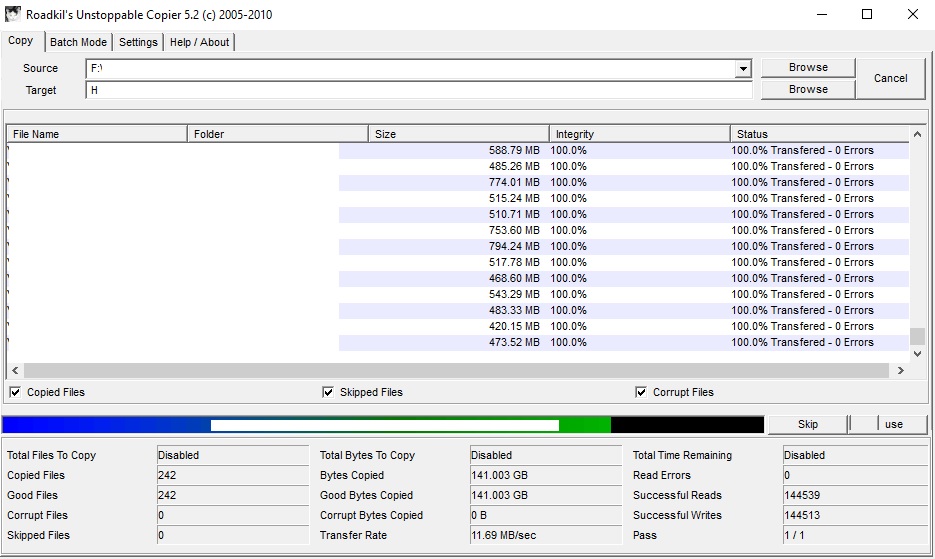935x559 pixels.
Task: Click the file list scroll-up arrow
Action: 917,134
